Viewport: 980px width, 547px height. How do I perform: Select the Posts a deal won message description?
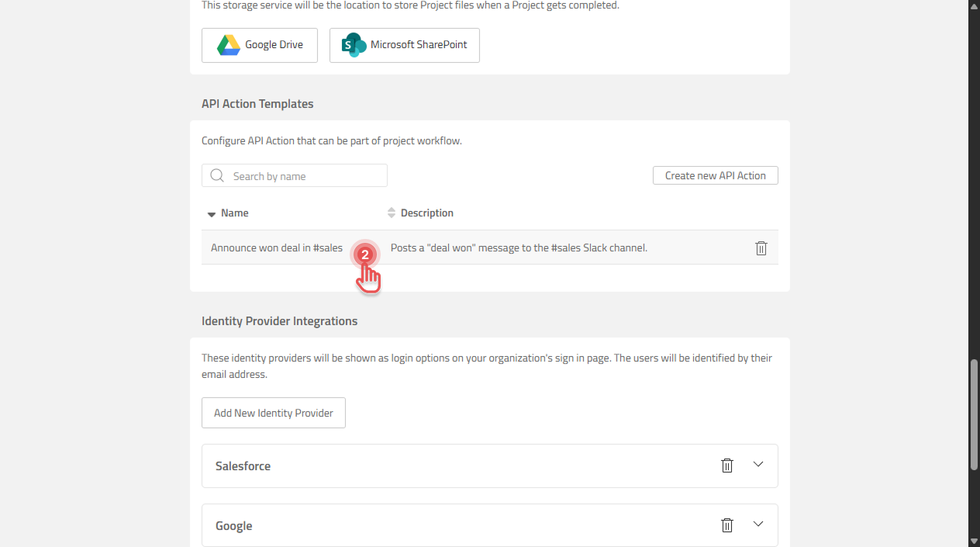click(519, 248)
